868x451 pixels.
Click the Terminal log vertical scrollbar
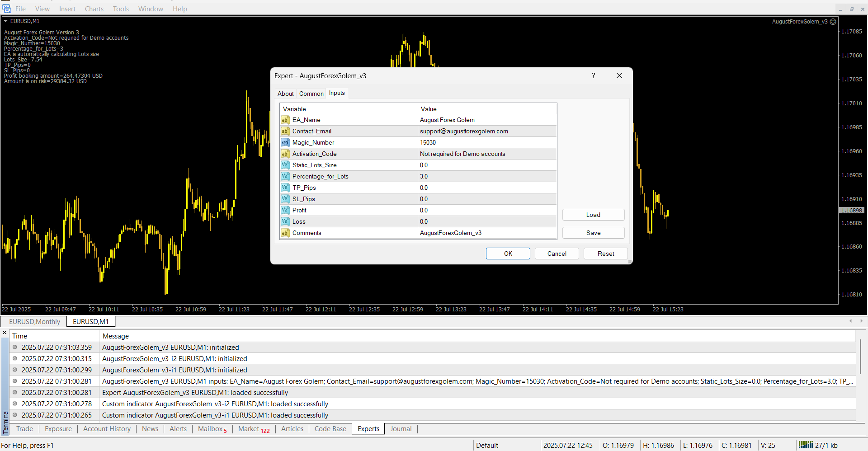[860, 357]
